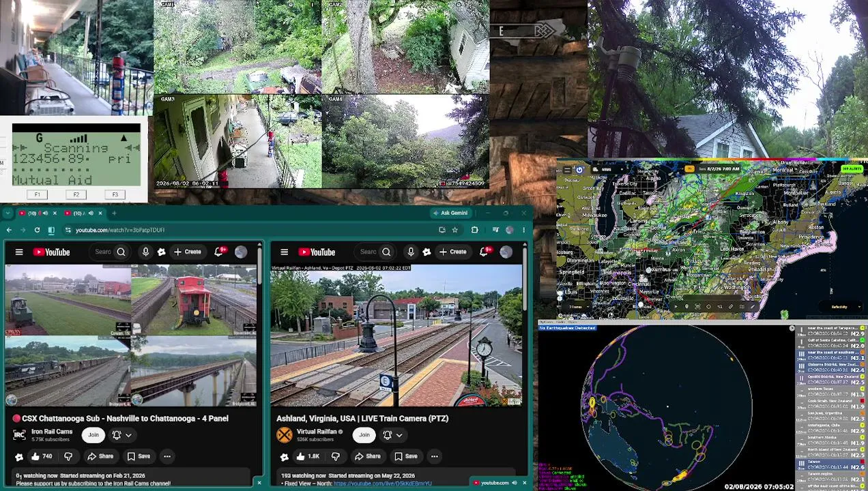868x491 pixels.
Task: Mute the first Chrome tab audio
Action: point(45,213)
